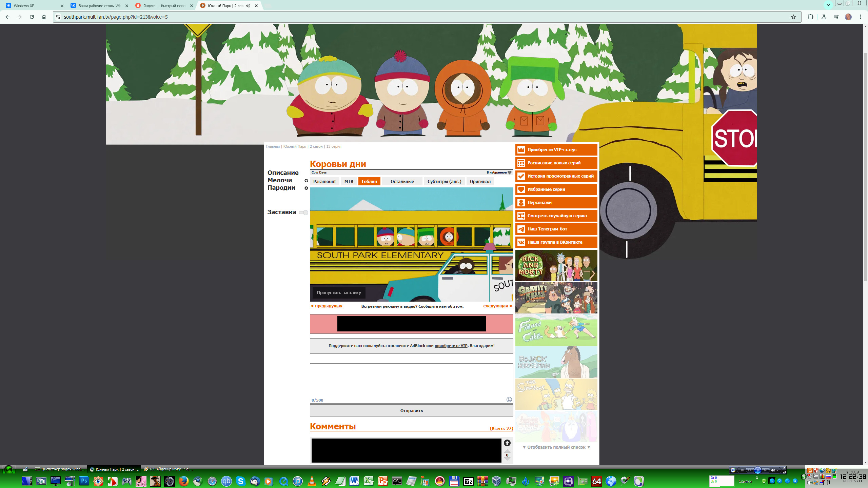The image size is (868, 488).
Task: Click the Telegram bot paper-plane icon
Action: point(521,229)
